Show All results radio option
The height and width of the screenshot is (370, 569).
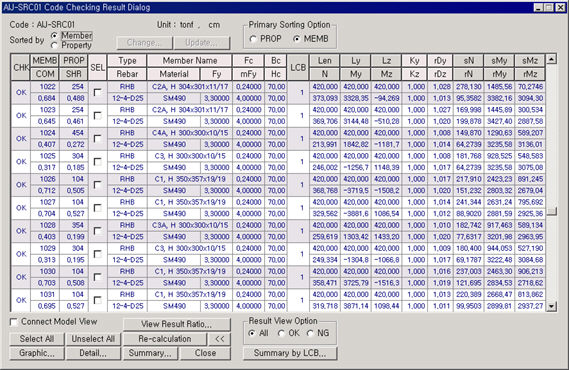[252, 333]
